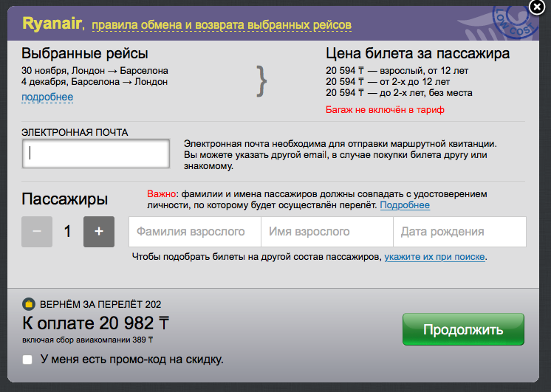The width and height of the screenshot is (551, 392).
Task: Select the 'Вернём за перелёт 202' text
Action: [100, 304]
